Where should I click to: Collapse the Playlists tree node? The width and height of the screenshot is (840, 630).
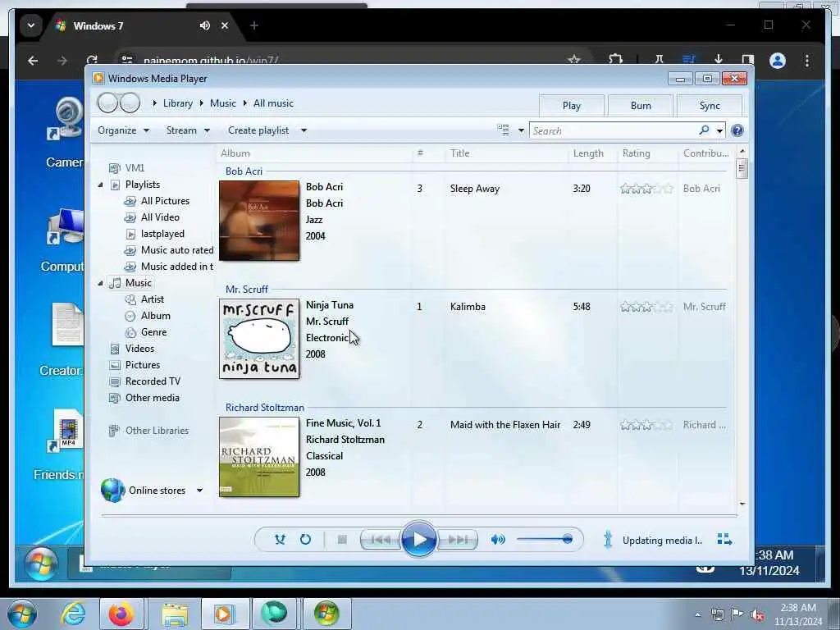coord(100,185)
